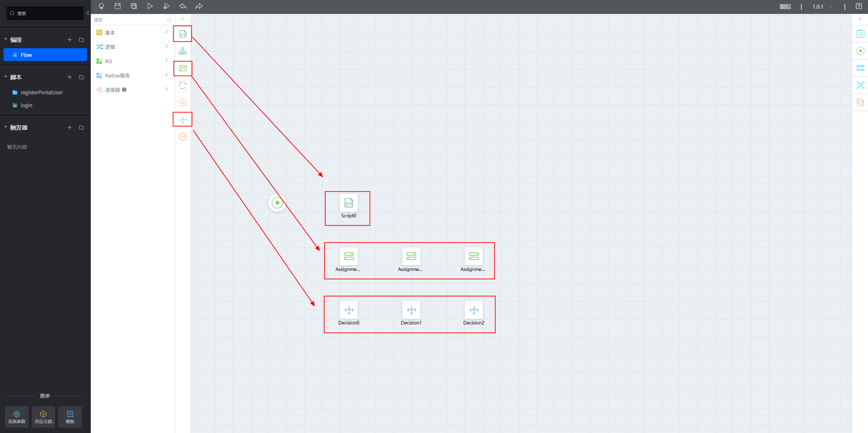Click the search magnifier in the element palette
868x433 pixels.
tap(169, 20)
